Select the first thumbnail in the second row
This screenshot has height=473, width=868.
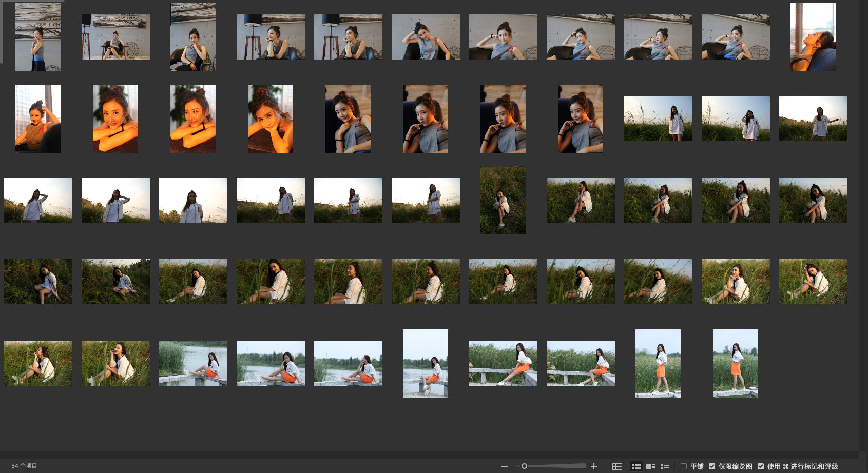pyautogui.click(x=38, y=119)
